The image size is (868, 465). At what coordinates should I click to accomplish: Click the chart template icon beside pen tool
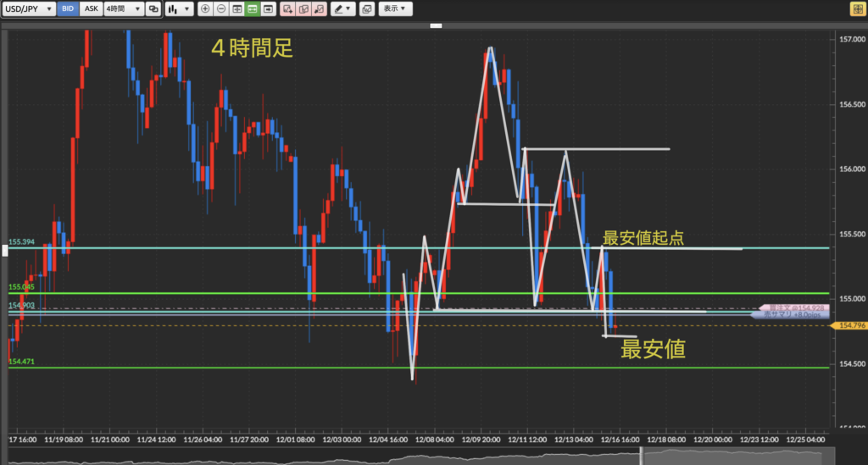[x=366, y=8]
